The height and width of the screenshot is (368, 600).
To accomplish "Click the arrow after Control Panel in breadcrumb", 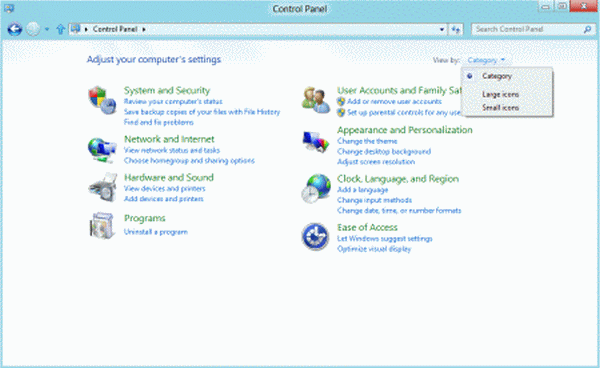I will click(x=144, y=29).
